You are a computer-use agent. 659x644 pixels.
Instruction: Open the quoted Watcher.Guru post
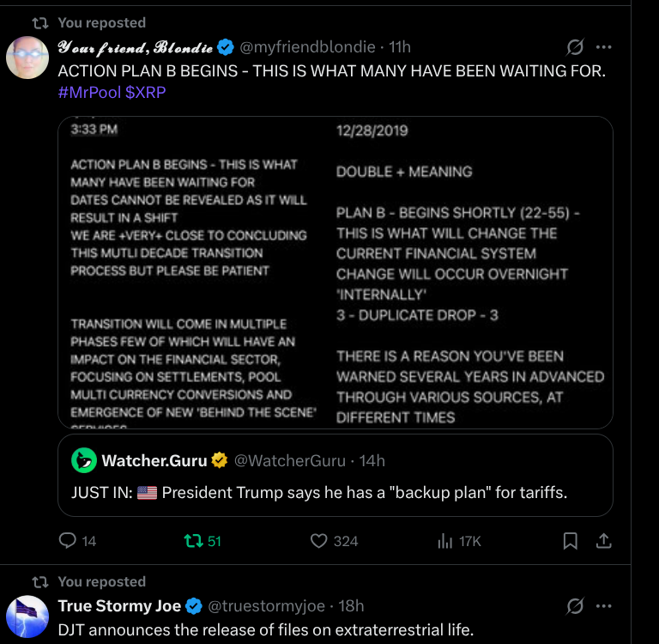tap(335, 494)
